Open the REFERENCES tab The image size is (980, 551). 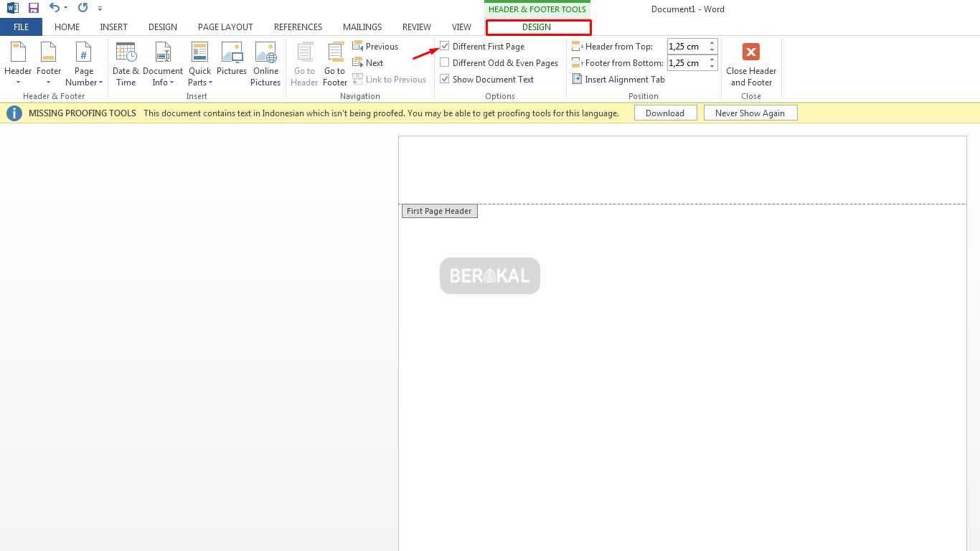pos(298,27)
